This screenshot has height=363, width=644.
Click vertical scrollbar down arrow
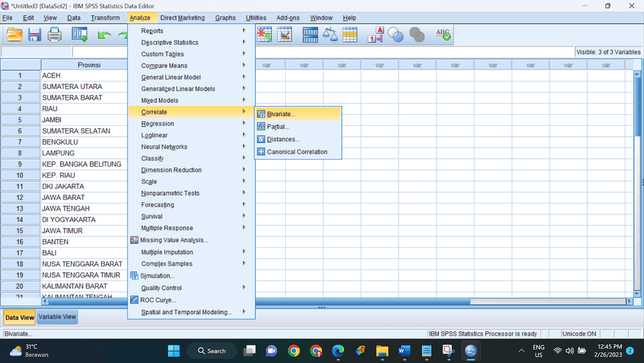(x=637, y=294)
